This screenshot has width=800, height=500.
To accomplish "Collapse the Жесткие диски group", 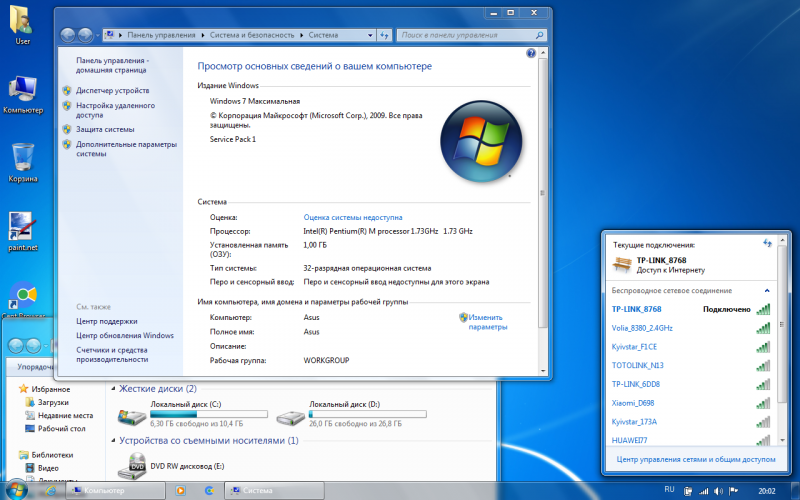I will point(112,388).
